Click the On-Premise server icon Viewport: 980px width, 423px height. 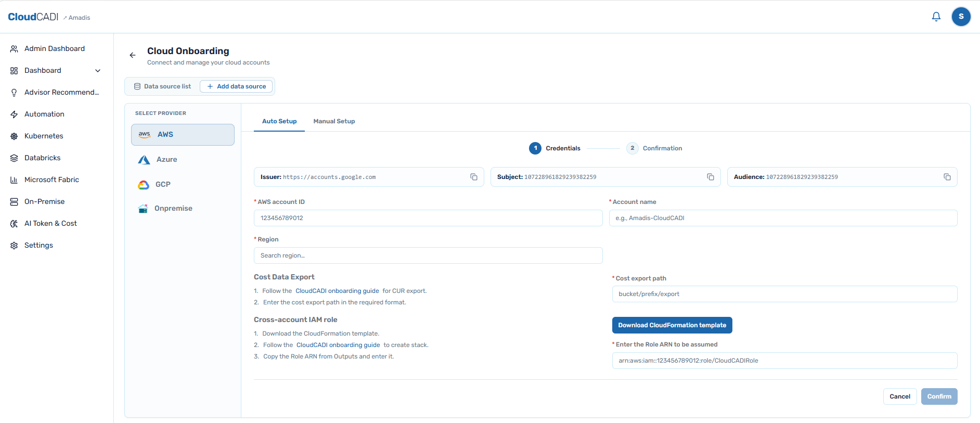point(14,201)
